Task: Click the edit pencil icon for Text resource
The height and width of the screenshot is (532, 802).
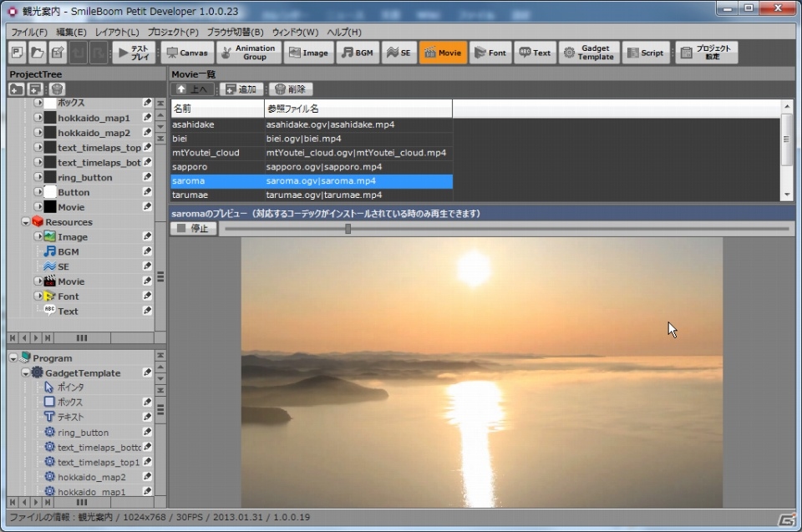Action: [x=147, y=310]
